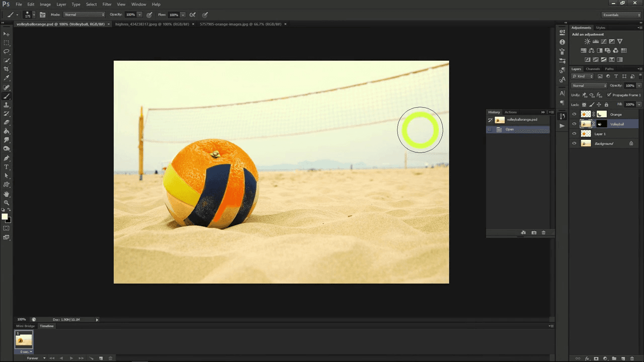644x362 pixels.
Task: Open the layer blend mode dropdown
Action: (589, 85)
